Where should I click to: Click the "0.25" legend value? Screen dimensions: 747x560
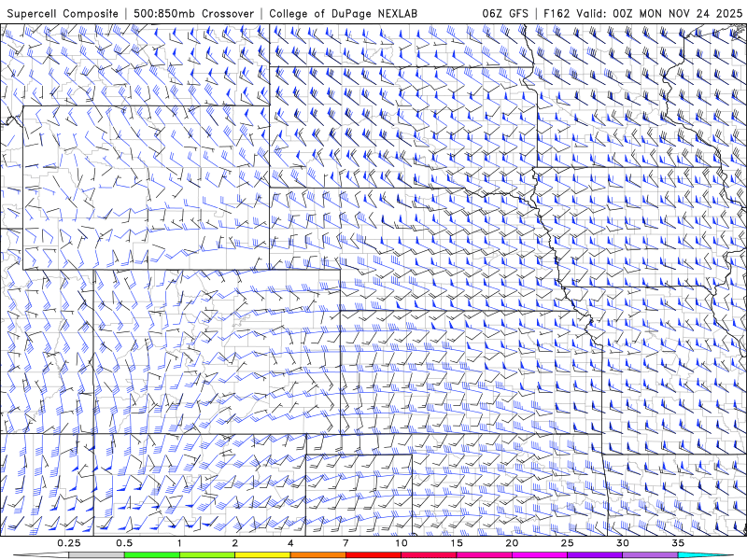[69, 543]
